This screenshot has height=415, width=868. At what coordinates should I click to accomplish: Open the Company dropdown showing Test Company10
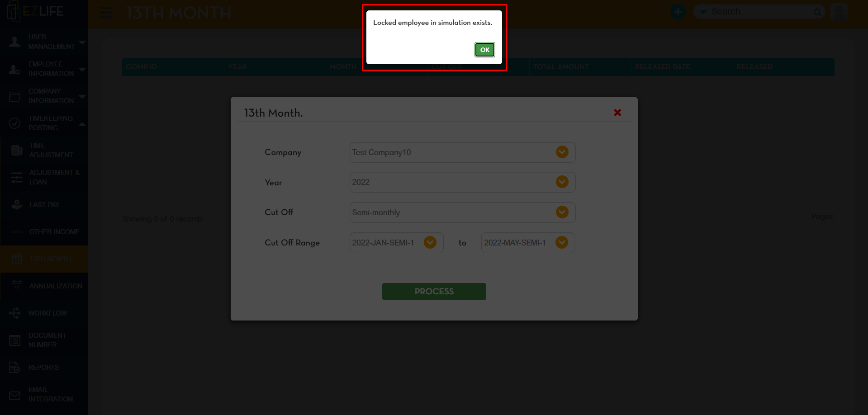click(x=462, y=152)
